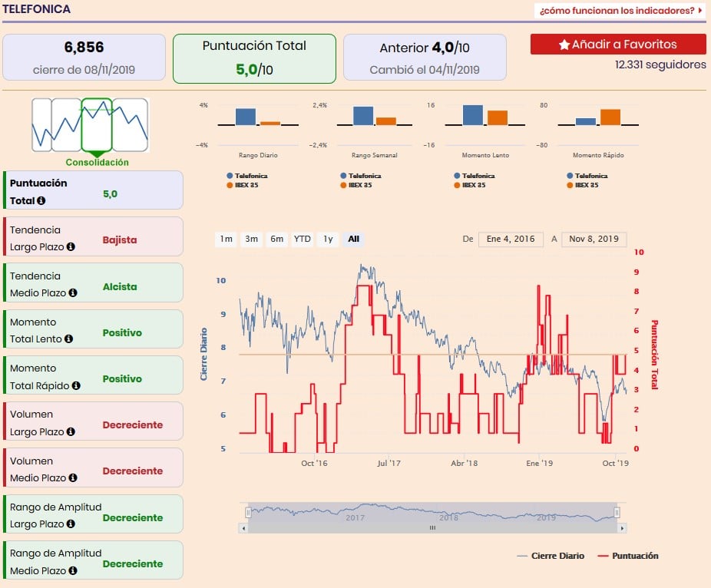This screenshot has height=588, width=711.
Task: Click right handle of chart navigator range
Action: 617,513
